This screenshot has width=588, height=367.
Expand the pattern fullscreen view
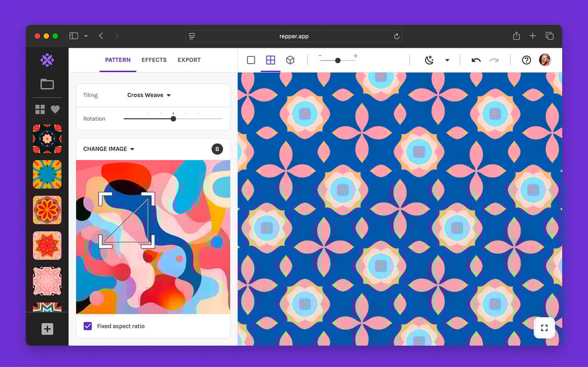coord(544,328)
